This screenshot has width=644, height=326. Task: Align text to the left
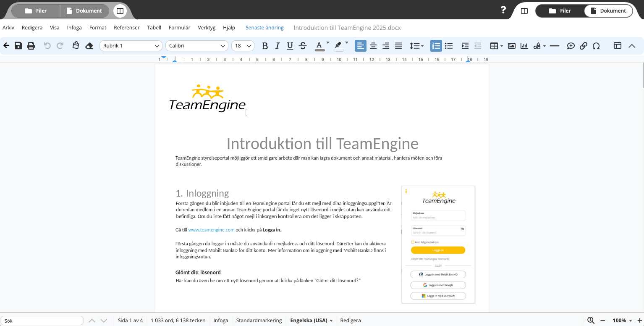coord(361,46)
